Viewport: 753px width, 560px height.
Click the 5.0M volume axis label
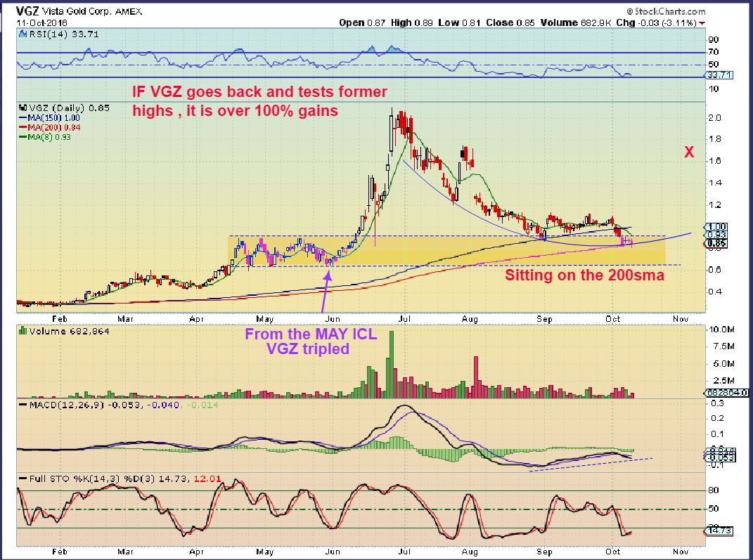tap(724, 364)
